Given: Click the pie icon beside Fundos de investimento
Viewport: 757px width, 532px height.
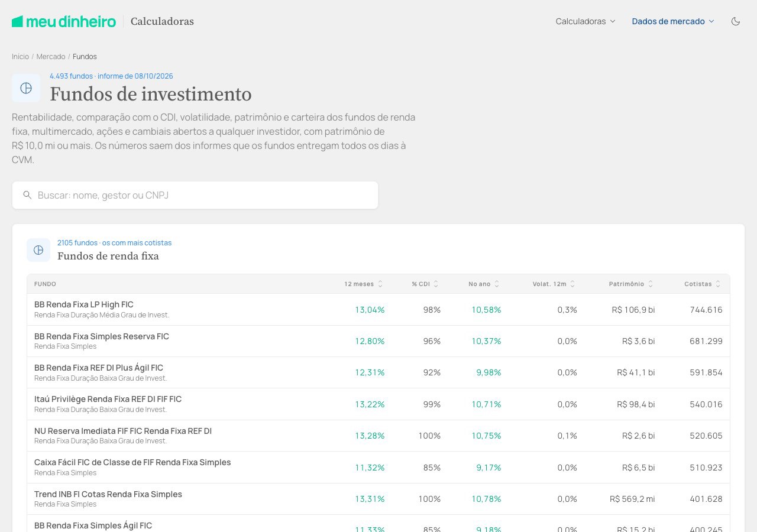Looking at the screenshot, I should click(26, 88).
